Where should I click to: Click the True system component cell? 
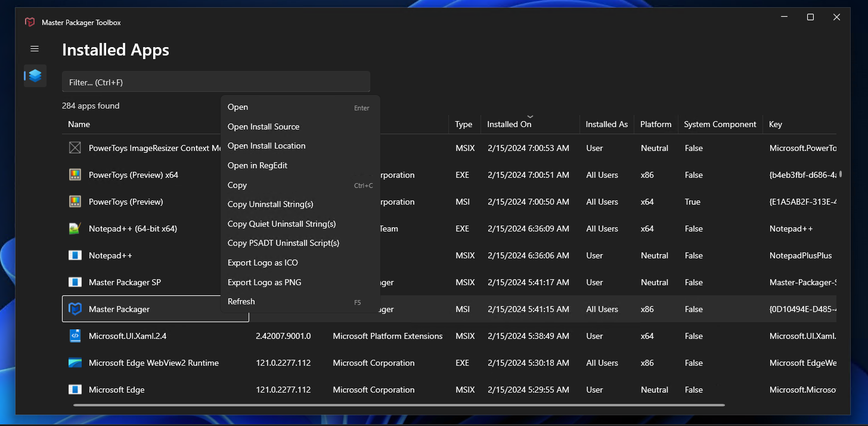coord(693,202)
